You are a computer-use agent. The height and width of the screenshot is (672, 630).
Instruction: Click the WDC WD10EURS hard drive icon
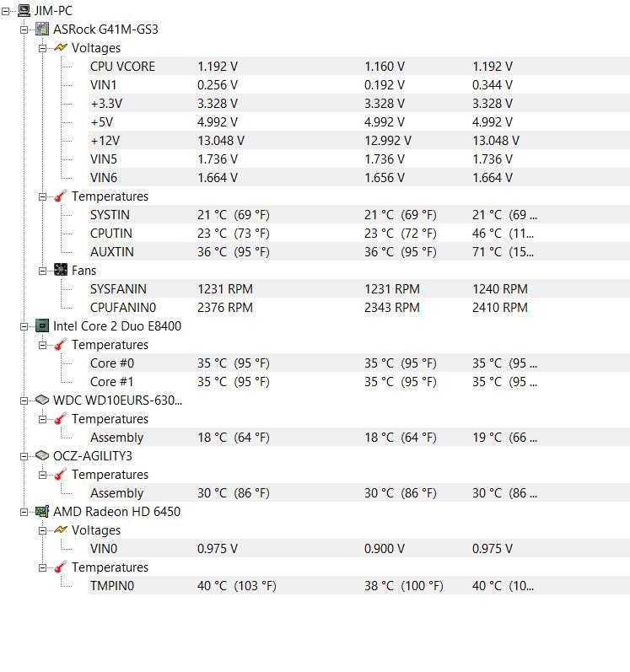(42, 400)
